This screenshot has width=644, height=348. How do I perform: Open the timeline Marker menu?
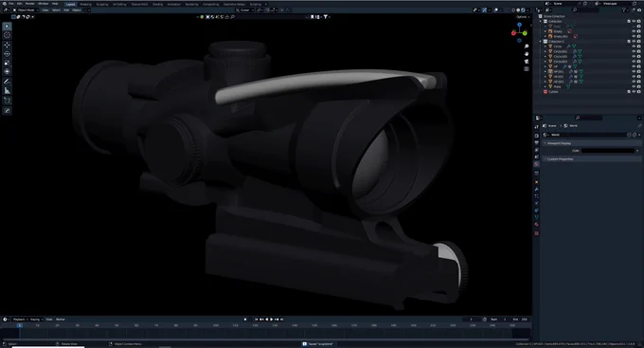pos(61,320)
